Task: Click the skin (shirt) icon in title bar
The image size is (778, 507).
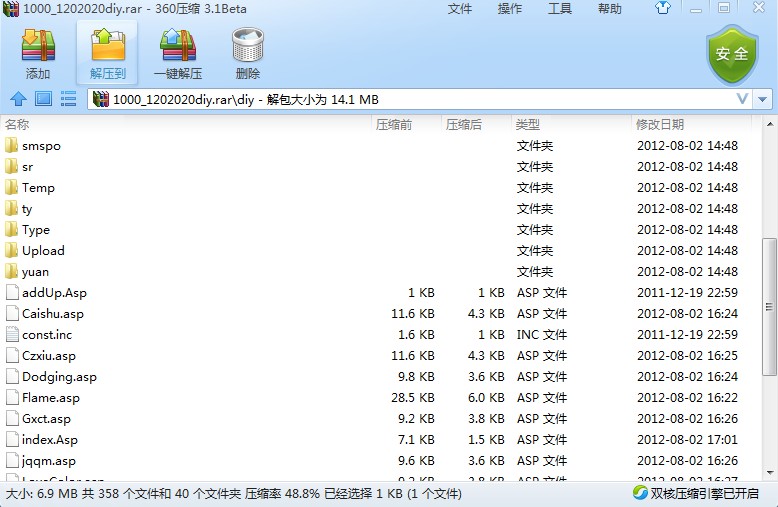Action: [663, 8]
